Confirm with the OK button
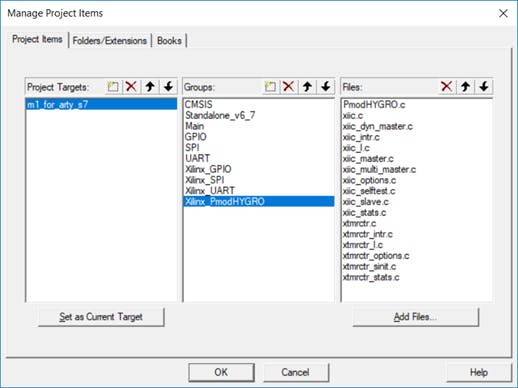The height and width of the screenshot is (388, 518). point(221,372)
